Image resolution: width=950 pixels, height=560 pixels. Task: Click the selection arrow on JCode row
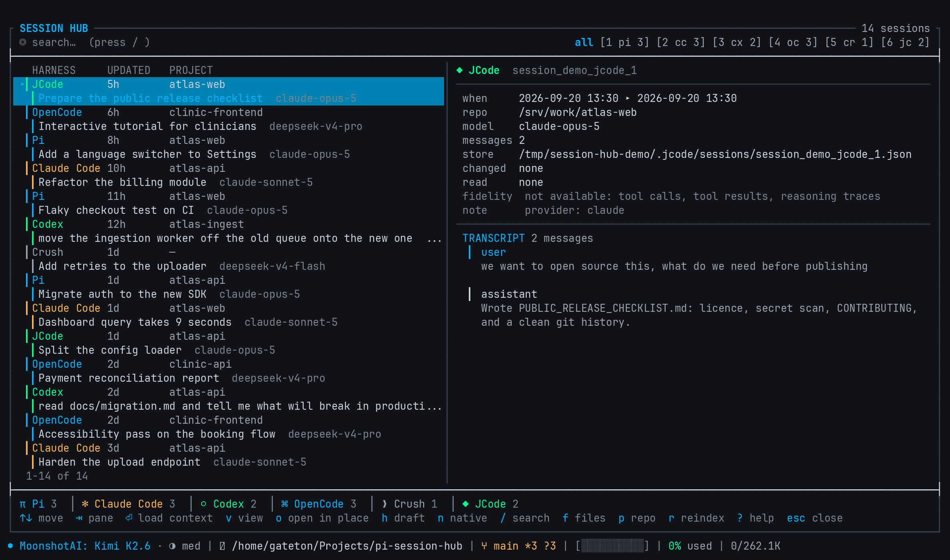point(22,84)
